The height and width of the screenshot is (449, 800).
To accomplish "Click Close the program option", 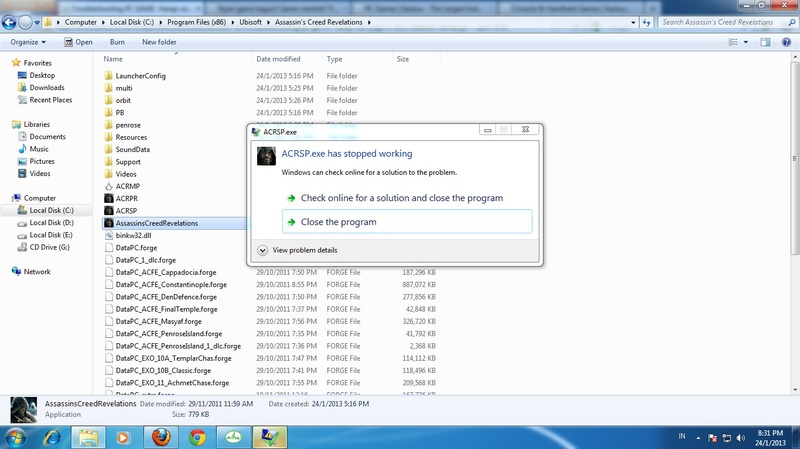I will point(407,222).
